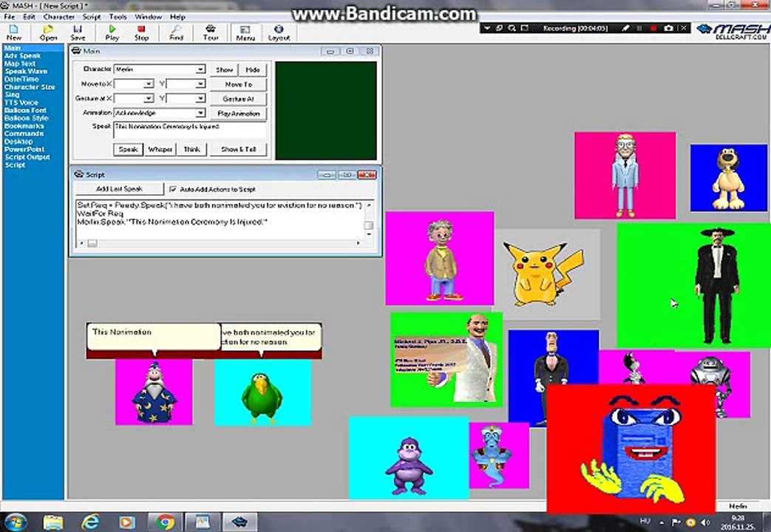
Task: Click the Add Last Speak button
Action: 120,189
